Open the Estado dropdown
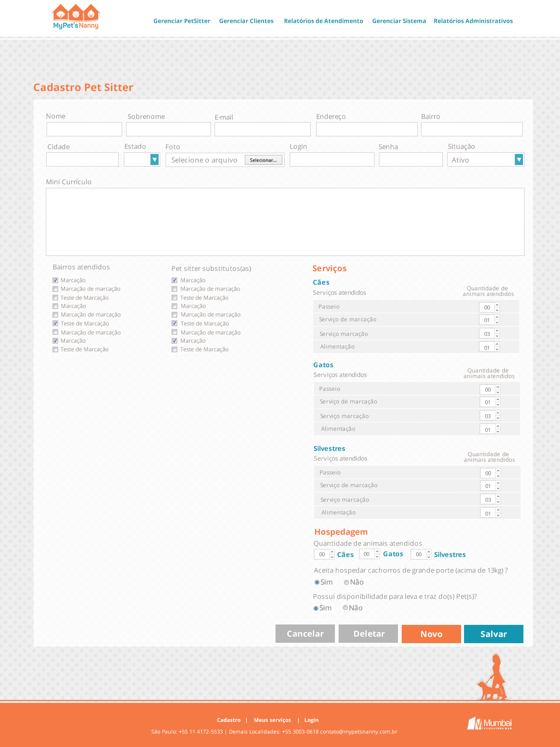 pyautogui.click(x=154, y=159)
